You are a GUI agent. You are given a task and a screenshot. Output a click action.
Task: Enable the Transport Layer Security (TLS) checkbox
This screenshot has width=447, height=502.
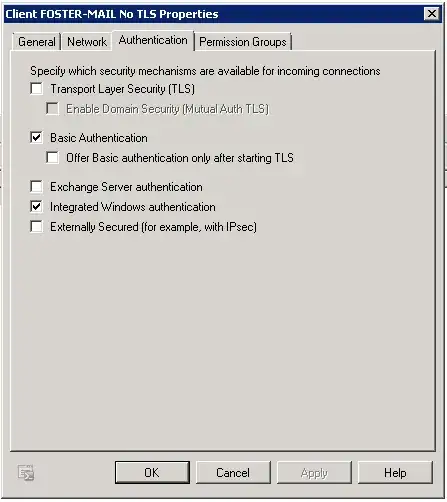pos(36,89)
